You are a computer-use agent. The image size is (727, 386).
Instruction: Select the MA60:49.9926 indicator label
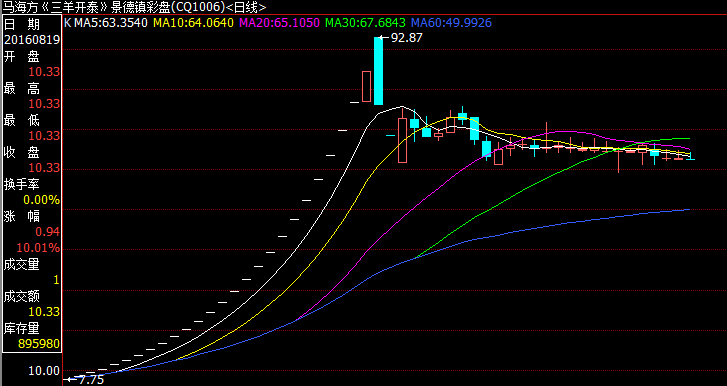click(452, 22)
